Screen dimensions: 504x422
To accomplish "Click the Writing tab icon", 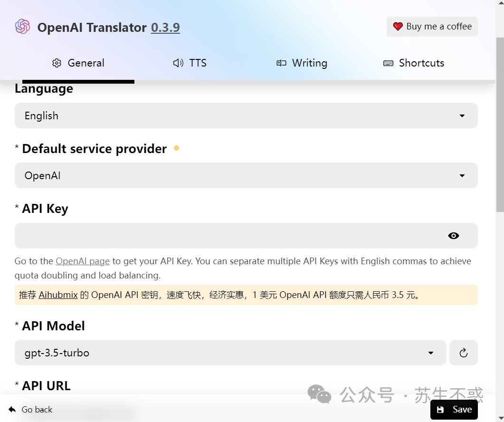I will pyautogui.click(x=281, y=63).
